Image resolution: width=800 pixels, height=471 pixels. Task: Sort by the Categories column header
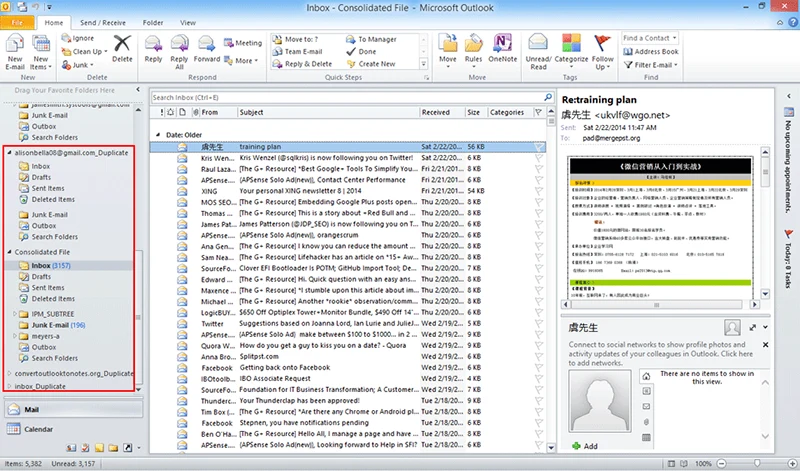click(509, 112)
